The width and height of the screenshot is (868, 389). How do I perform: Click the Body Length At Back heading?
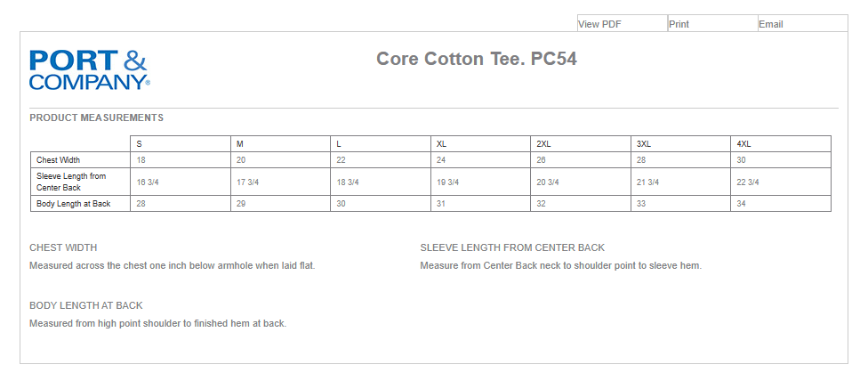click(x=85, y=305)
